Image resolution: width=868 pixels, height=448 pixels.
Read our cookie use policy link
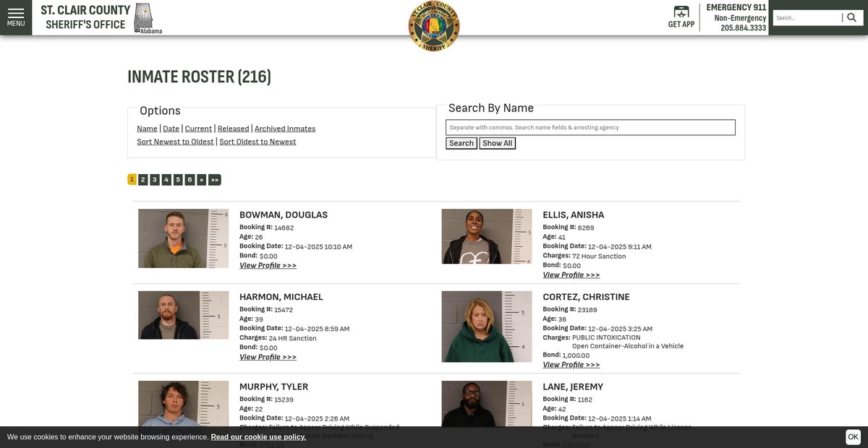(x=258, y=436)
